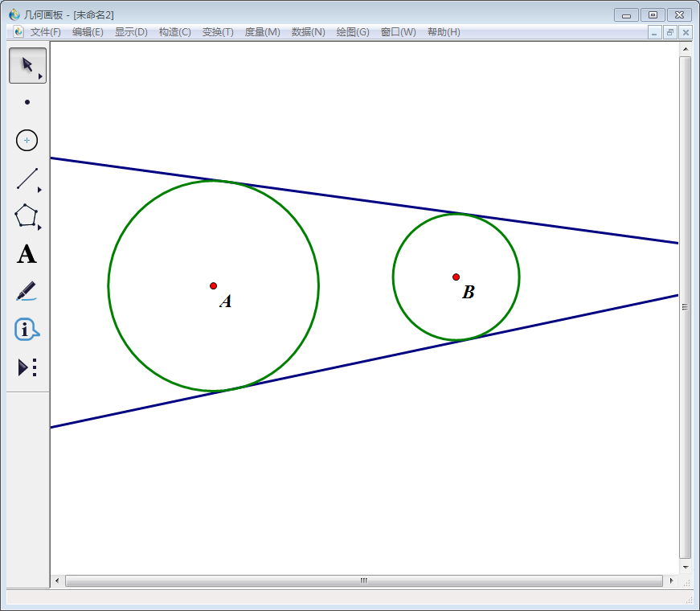Select the Compass circle tool
The height and width of the screenshot is (611, 700).
coord(27,140)
